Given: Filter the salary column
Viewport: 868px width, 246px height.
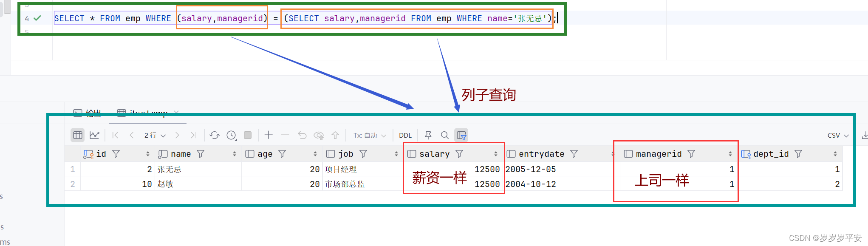Looking at the screenshot, I should point(459,154).
